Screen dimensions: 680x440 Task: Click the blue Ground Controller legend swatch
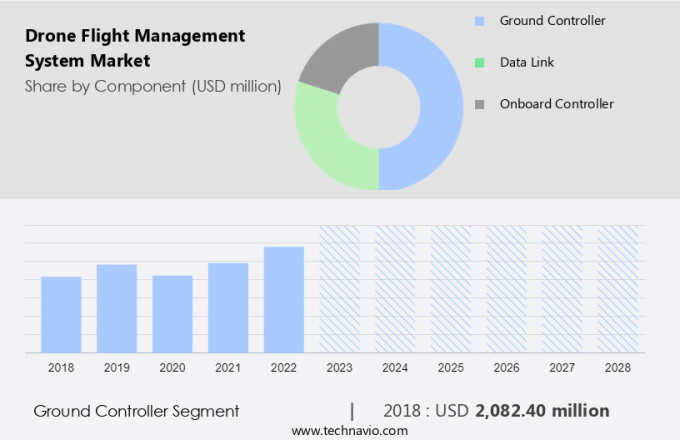pos(480,21)
